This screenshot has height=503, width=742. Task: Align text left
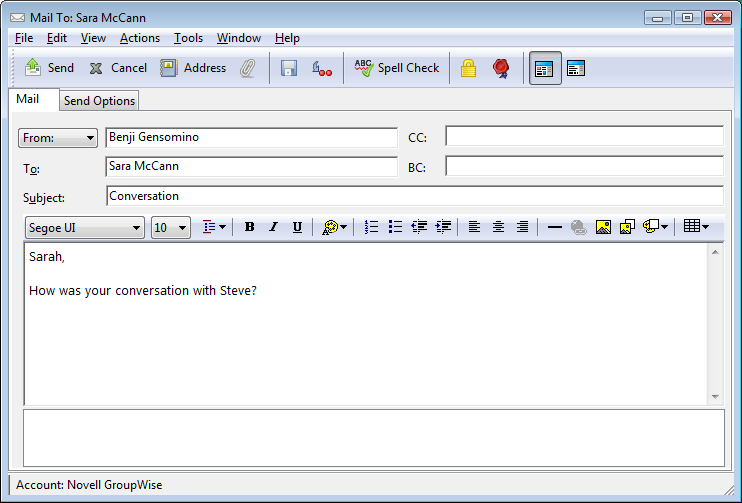coord(474,227)
